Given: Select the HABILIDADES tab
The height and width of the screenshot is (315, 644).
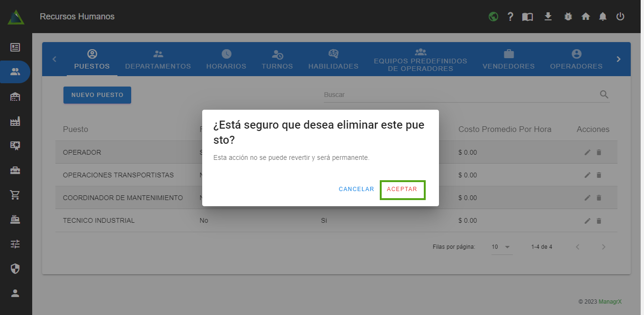Looking at the screenshot, I should [x=333, y=60].
